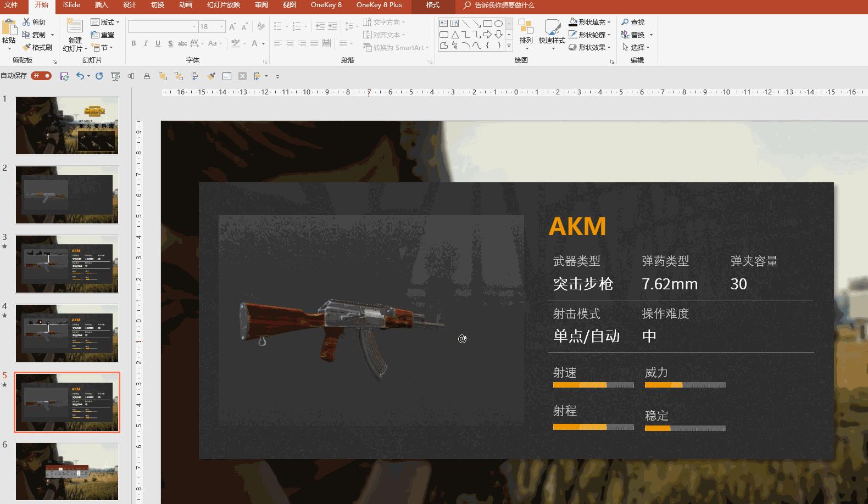
Task: Redo the last action
Action: click(99, 76)
